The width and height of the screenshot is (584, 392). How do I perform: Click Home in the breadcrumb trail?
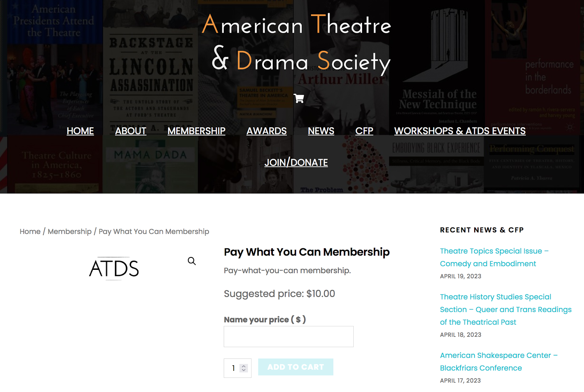click(30, 231)
